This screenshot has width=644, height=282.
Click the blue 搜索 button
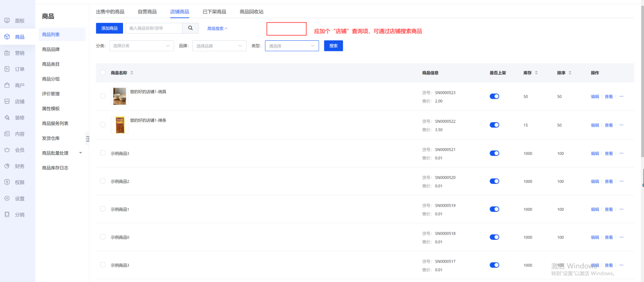click(333, 46)
